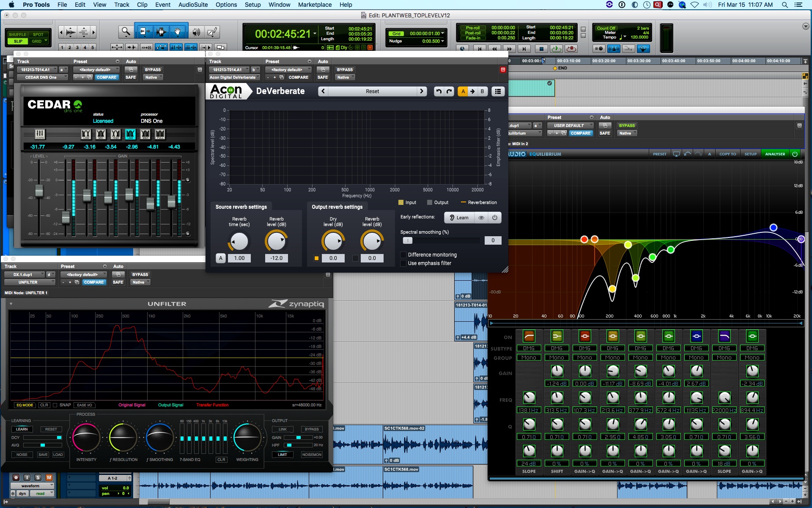The image size is (812, 508).
Task: Click Equilibrium band 1 high-pass shape icon
Action: click(529, 336)
